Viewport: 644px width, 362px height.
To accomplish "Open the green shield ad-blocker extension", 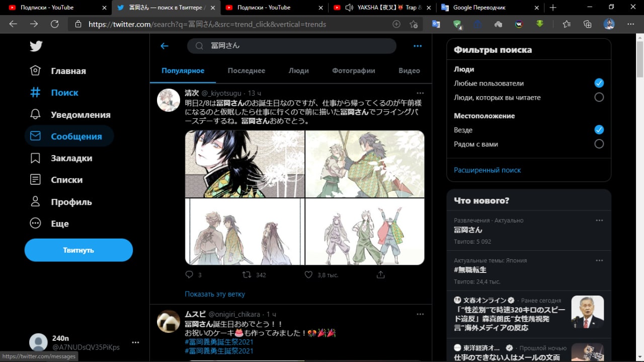I will [x=457, y=24].
